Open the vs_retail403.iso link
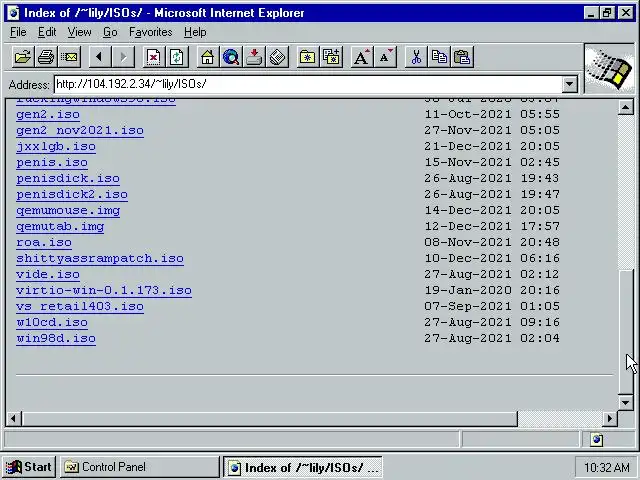 [80, 307]
